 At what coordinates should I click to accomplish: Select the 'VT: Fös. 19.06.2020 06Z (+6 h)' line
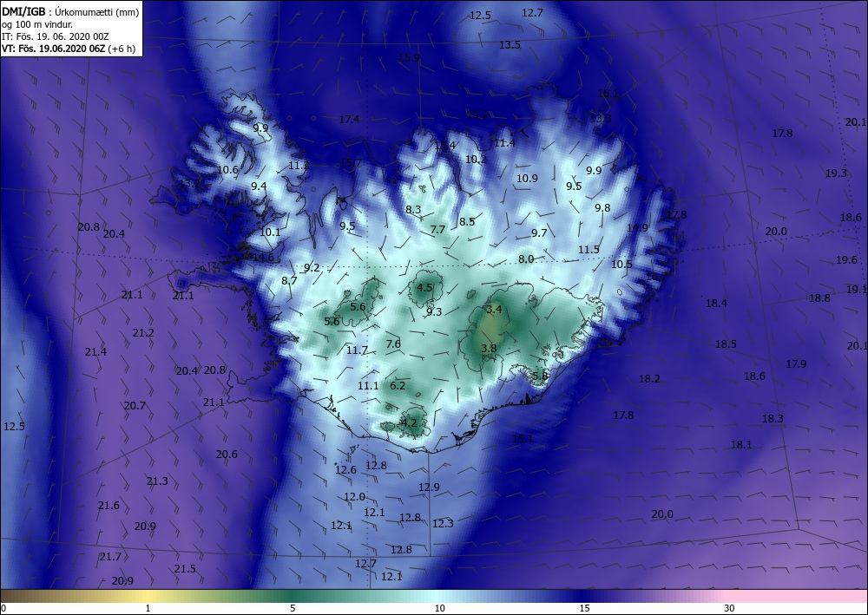[69, 48]
